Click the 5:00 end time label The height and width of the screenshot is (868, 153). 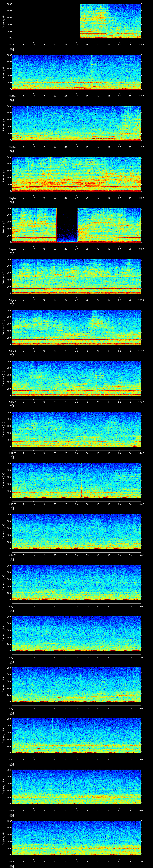141,44
